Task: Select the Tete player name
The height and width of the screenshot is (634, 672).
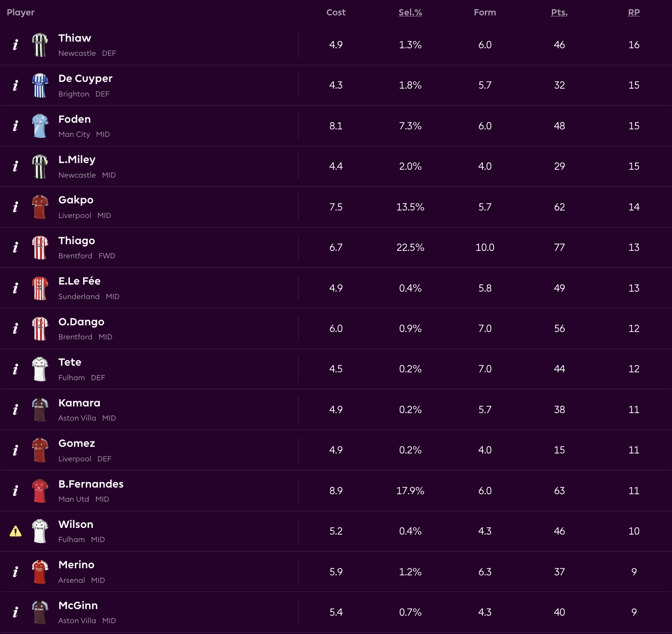Action: 70,362
